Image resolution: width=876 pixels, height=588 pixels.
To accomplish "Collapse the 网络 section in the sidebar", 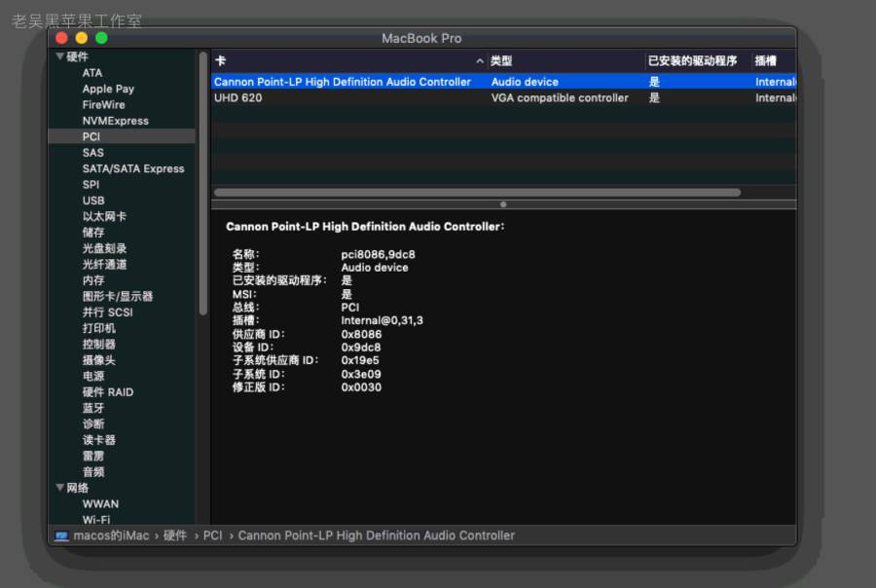I will click(60, 488).
